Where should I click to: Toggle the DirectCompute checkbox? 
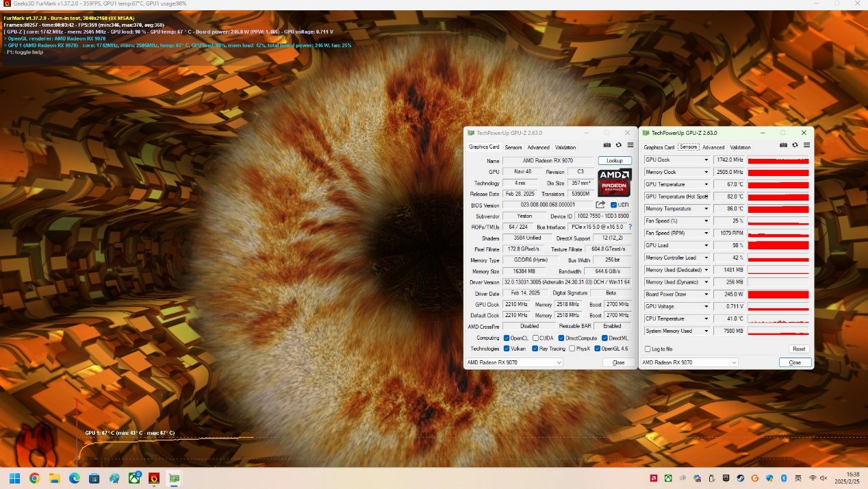pos(561,338)
